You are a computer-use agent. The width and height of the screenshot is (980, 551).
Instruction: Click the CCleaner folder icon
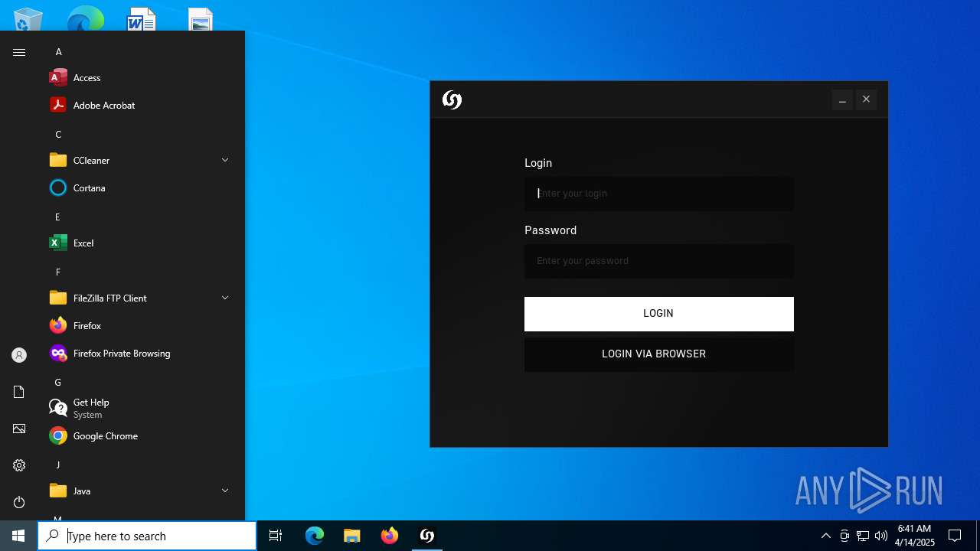[x=58, y=160]
